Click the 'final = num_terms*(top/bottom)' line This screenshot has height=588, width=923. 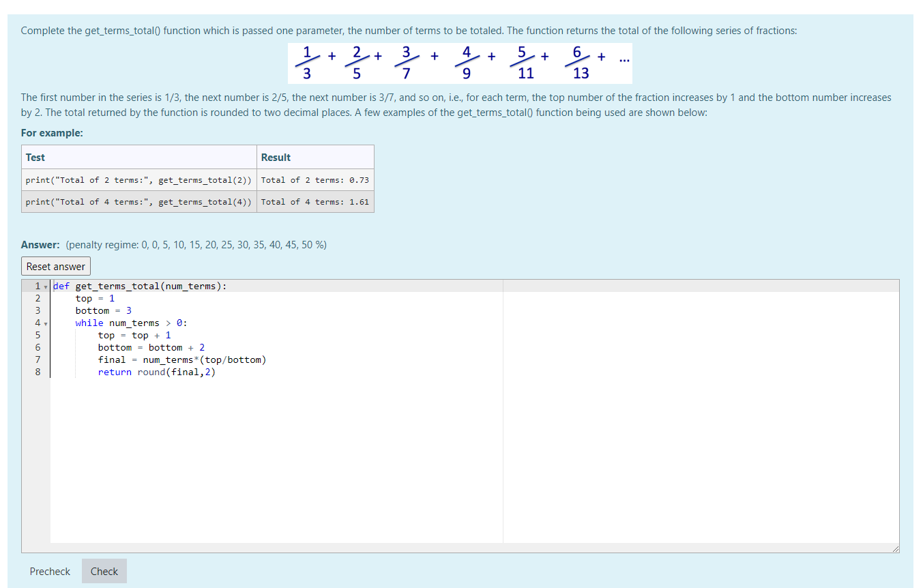[x=182, y=359]
